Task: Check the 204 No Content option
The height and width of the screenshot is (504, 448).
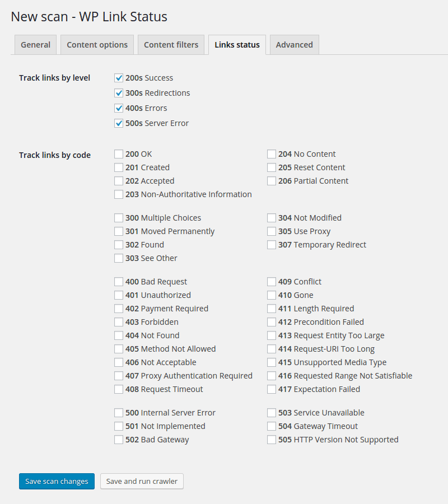Action: pyautogui.click(x=272, y=154)
